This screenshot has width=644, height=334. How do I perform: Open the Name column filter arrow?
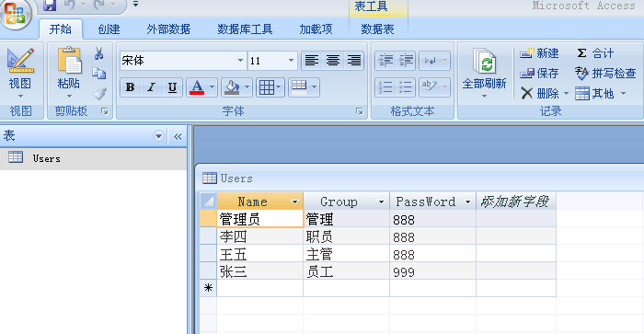[x=294, y=202]
